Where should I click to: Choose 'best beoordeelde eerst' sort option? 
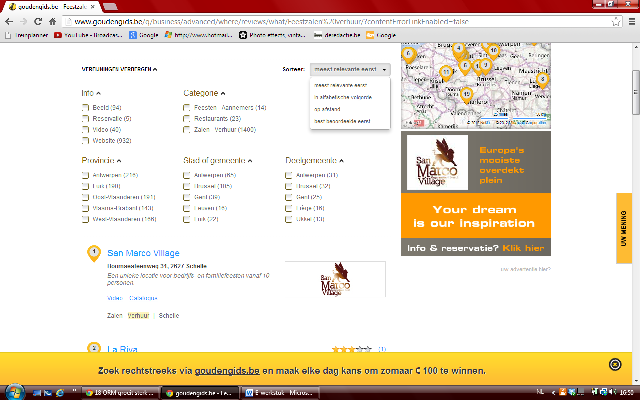(x=340, y=121)
